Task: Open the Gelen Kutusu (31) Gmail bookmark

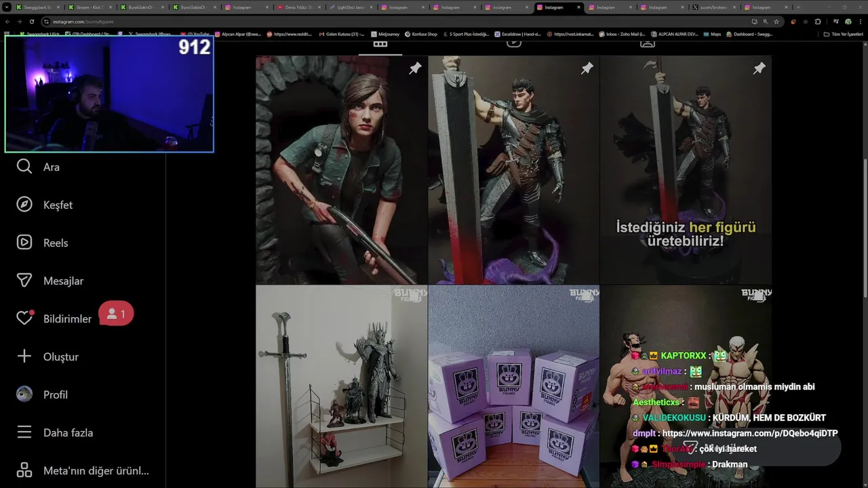Action: pos(341,34)
